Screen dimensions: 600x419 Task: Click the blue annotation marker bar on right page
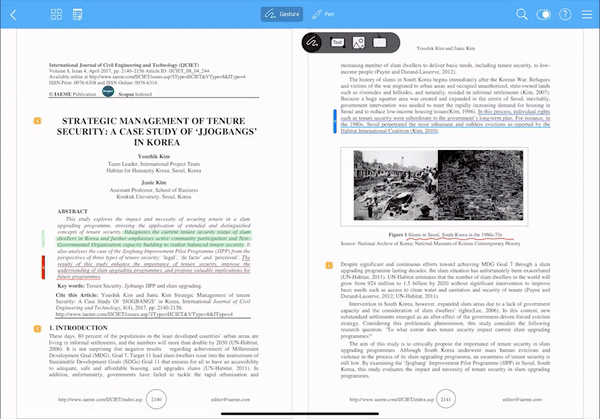click(x=335, y=121)
